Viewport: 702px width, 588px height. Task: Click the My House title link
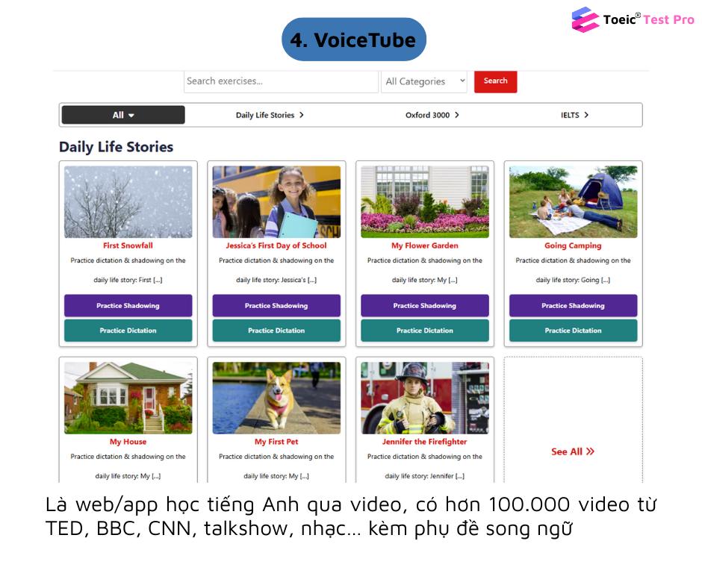click(128, 442)
